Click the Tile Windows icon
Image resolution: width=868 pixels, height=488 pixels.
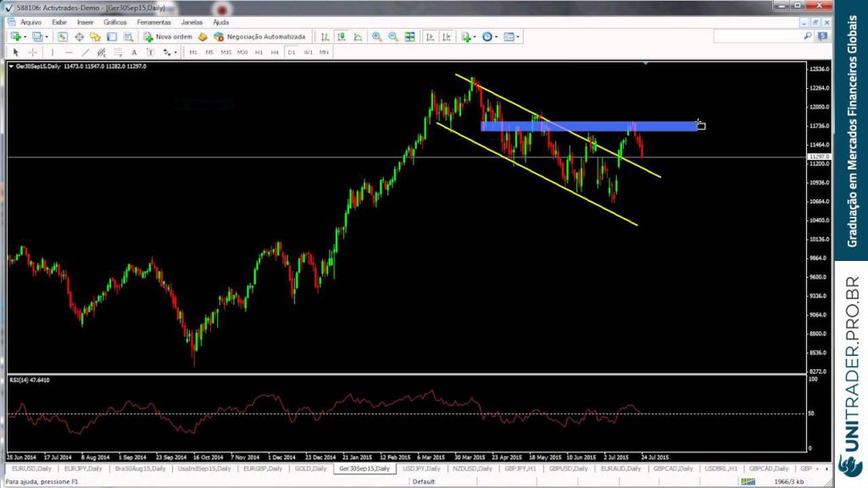click(409, 36)
